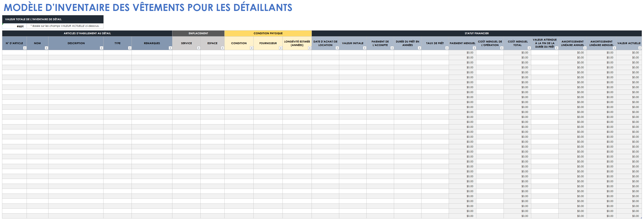This screenshot has height=221, width=644.
Task: Open the SERVICE column filter dropdown
Action: [199, 48]
